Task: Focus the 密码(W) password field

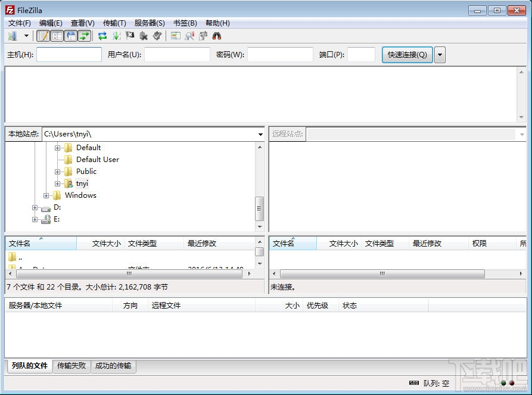Action: 280,55
